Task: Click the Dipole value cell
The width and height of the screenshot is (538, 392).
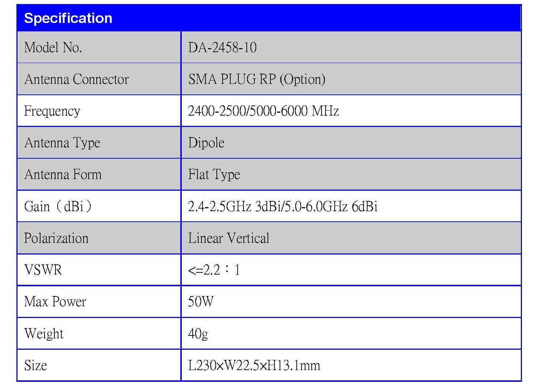Action: [206, 143]
